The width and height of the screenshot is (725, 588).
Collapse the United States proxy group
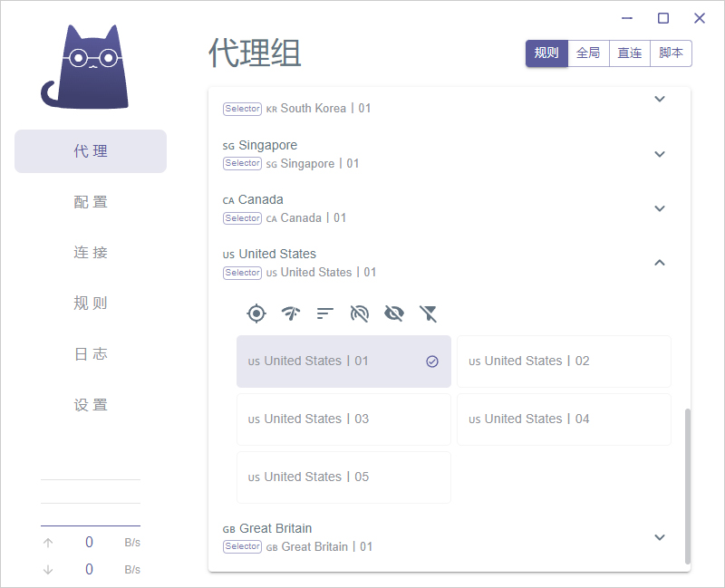660,263
